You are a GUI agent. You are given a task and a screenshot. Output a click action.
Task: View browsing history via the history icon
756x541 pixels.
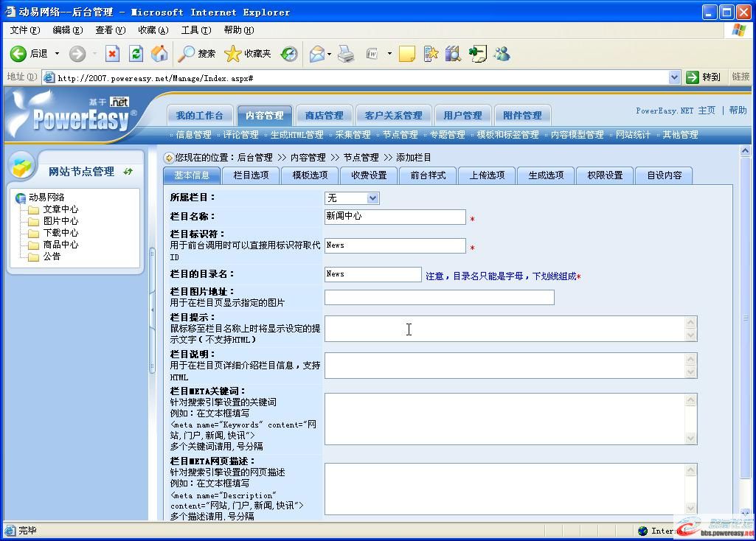[x=288, y=53]
